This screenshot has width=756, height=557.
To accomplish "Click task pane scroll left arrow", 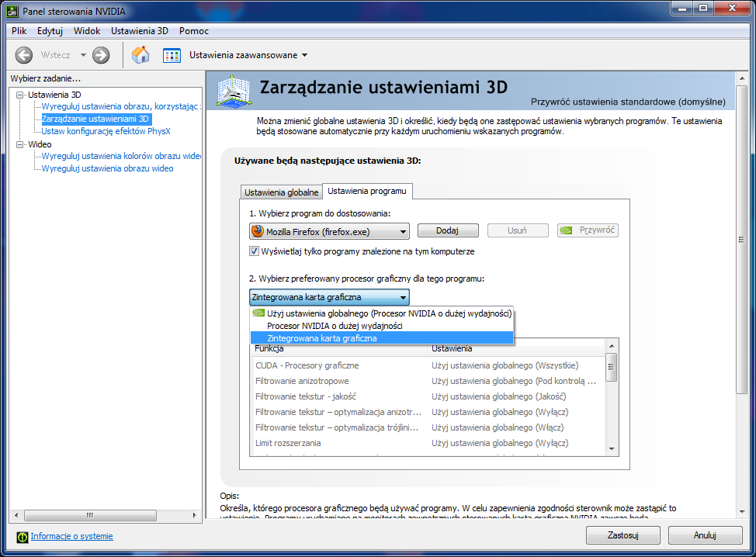I will click(x=16, y=515).
